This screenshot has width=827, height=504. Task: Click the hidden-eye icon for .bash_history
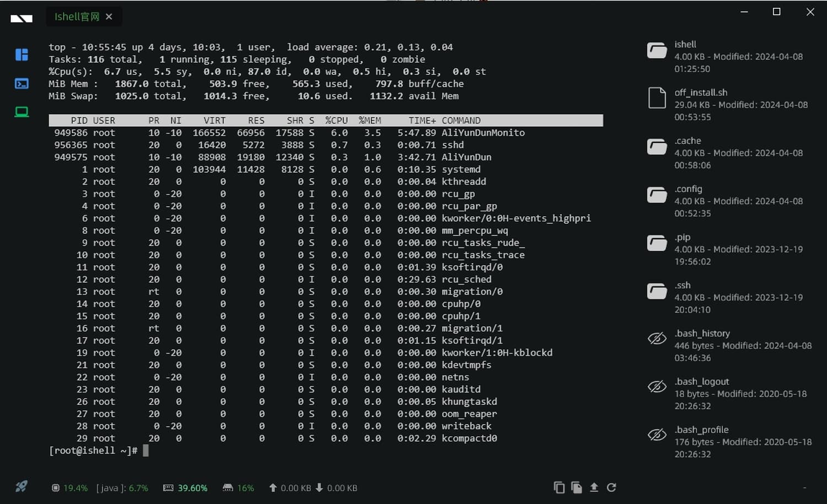[x=657, y=338]
